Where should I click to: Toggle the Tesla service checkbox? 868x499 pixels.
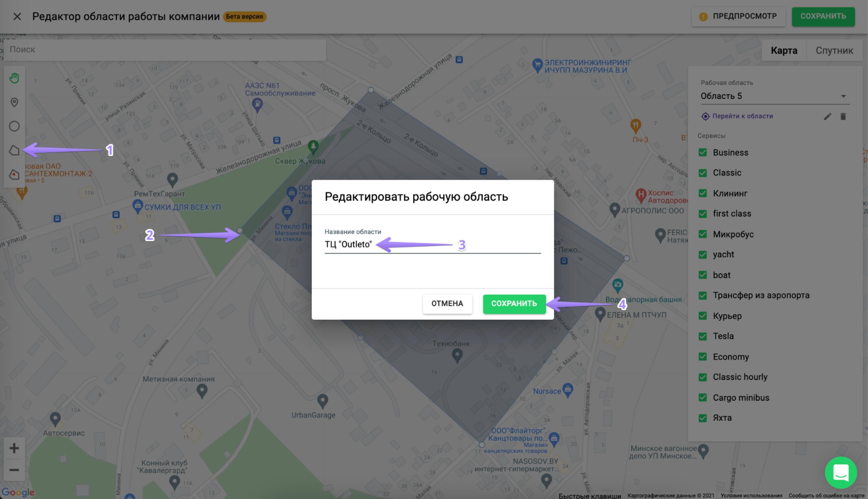[x=702, y=336]
